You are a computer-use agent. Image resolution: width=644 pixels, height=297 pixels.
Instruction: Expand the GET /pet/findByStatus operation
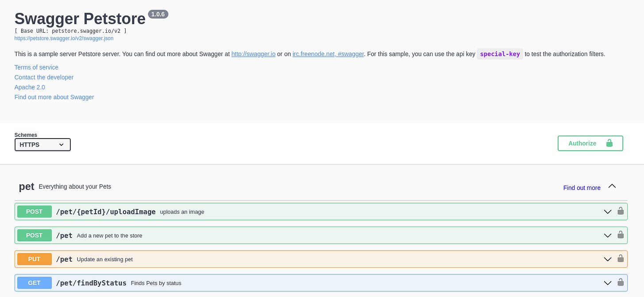607,282
